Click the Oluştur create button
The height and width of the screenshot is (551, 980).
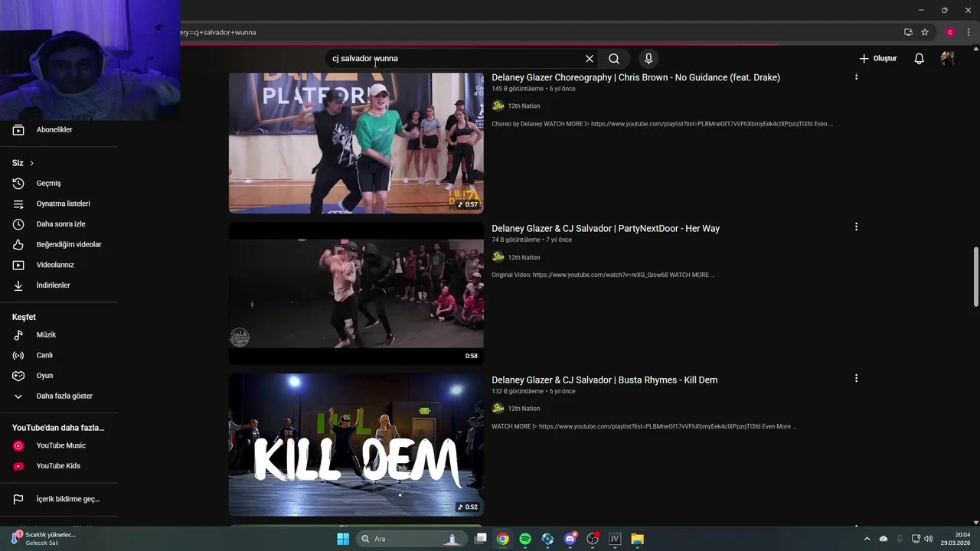tap(878, 58)
